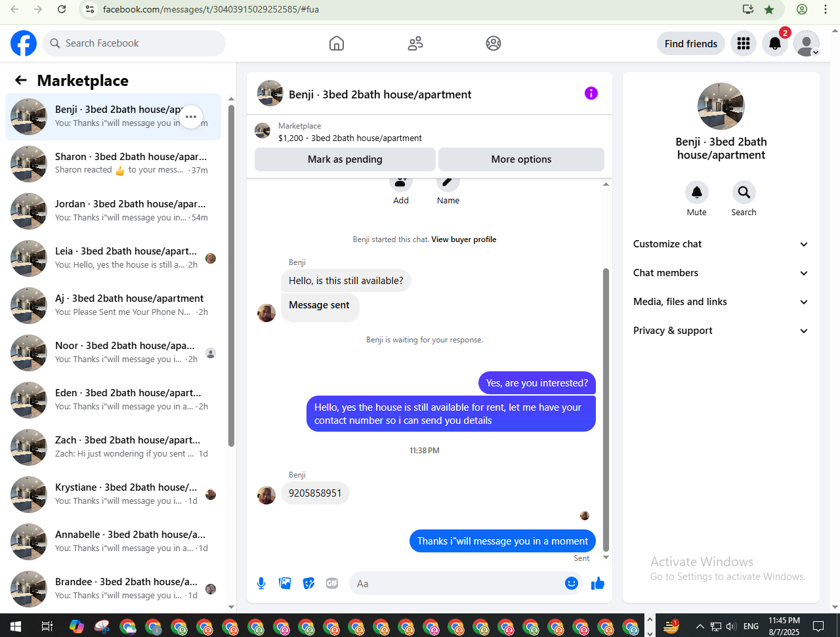The height and width of the screenshot is (637, 840).
Task: Search within the conversation
Action: coord(744,192)
